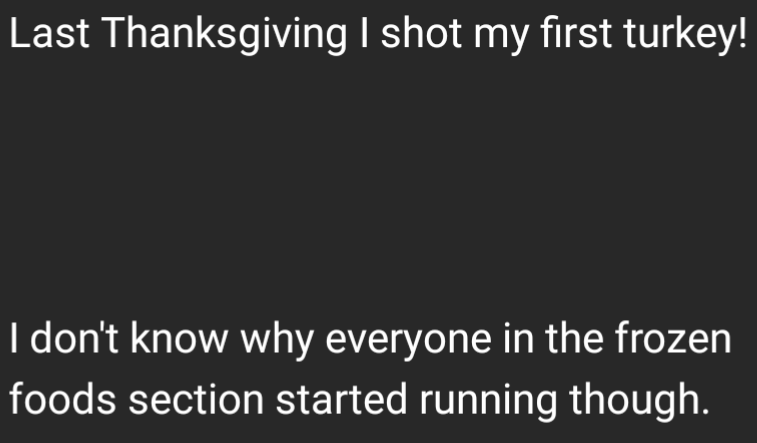Click the word "why"

[277, 342]
